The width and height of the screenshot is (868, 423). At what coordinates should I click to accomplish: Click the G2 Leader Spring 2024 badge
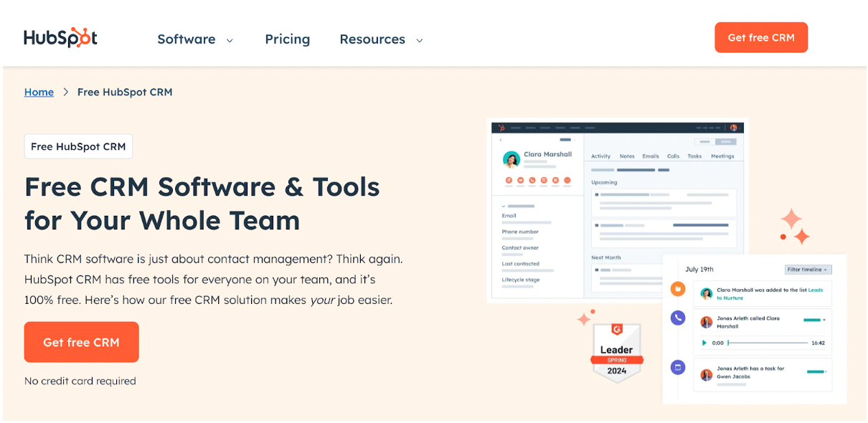pyautogui.click(x=616, y=352)
